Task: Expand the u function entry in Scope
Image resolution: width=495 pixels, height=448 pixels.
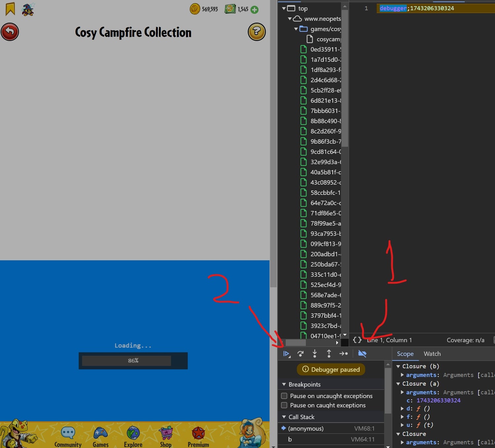Action: pyautogui.click(x=402, y=425)
